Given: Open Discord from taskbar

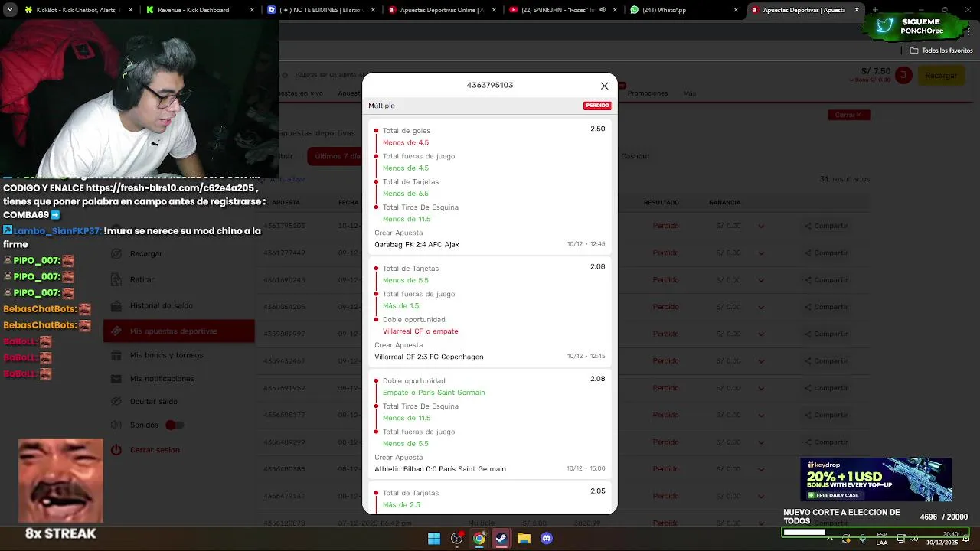Looking at the screenshot, I should [547, 539].
